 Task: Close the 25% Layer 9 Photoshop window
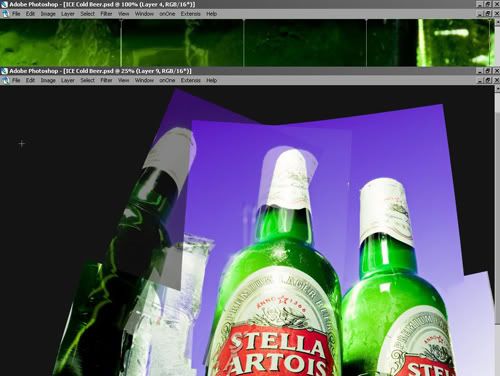click(x=496, y=71)
